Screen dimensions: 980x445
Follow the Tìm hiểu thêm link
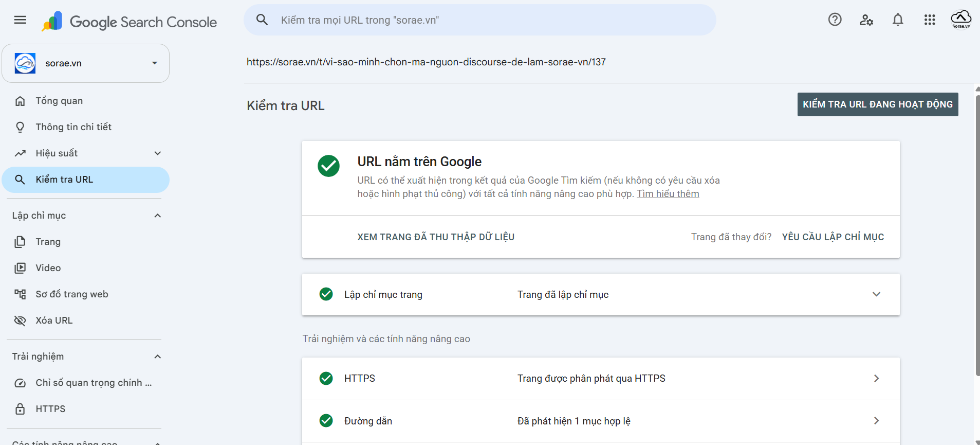pos(668,193)
